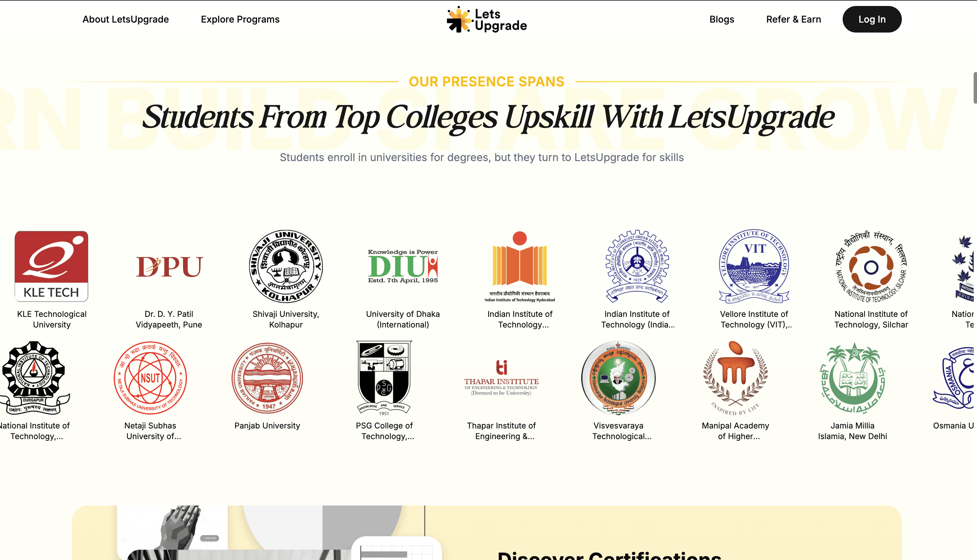Click the Manipal Academy emblem
The image size is (977, 560).
point(735,378)
